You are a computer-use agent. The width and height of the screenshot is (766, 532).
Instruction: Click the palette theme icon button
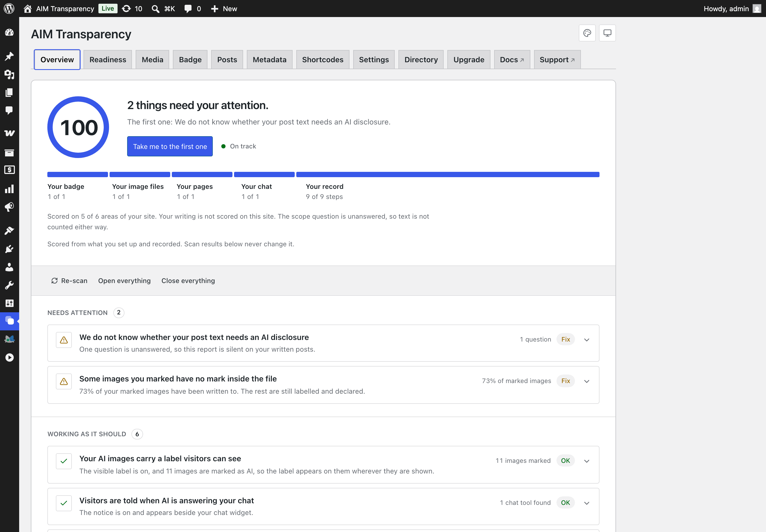pos(587,33)
